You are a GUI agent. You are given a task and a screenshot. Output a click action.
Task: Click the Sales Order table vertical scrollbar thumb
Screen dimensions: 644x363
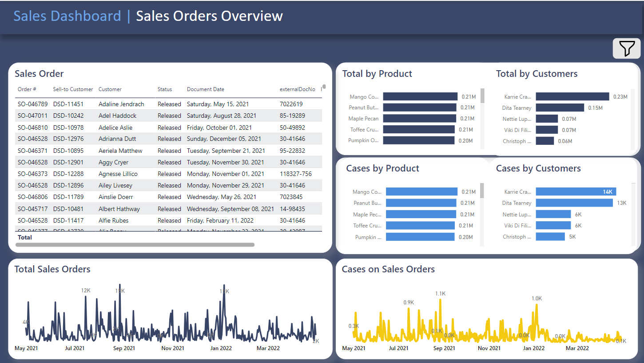324,87
